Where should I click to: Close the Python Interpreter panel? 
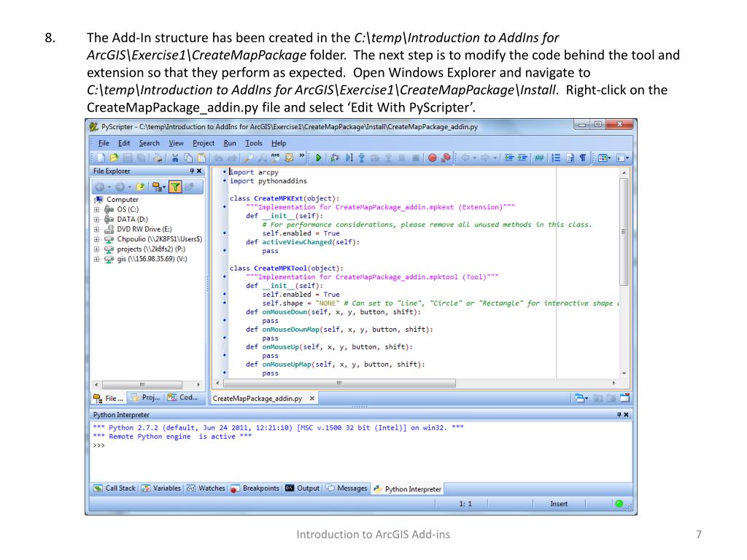pyautogui.click(x=626, y=415)
